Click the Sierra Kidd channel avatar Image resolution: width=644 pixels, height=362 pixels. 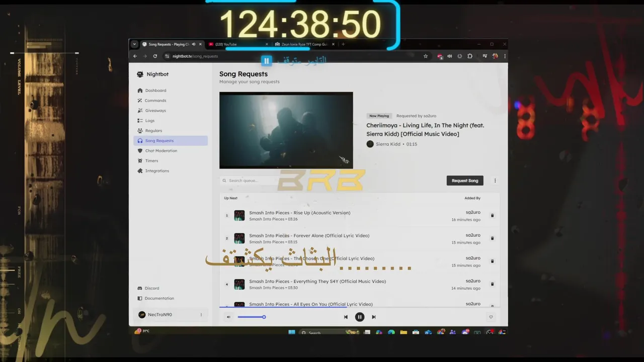coord(370,144)
